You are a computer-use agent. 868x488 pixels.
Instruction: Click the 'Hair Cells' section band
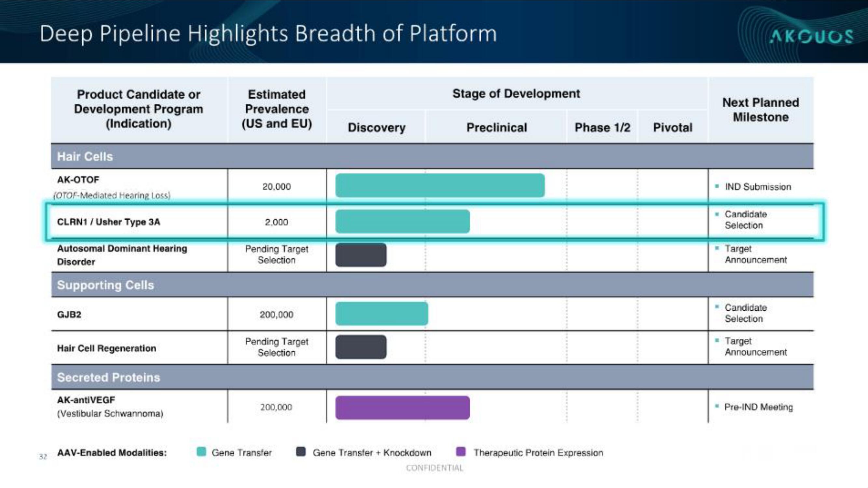(x=432, y=156)
